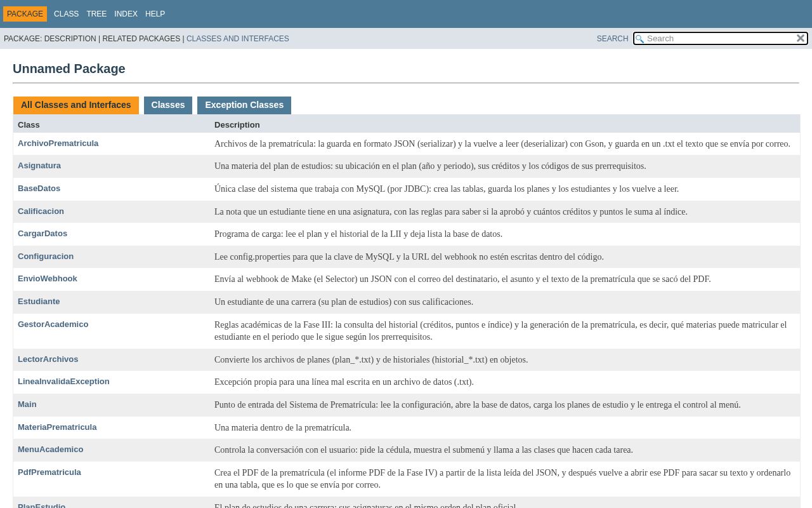
Task: Click the Main class description text
Action: pos(477,405)
